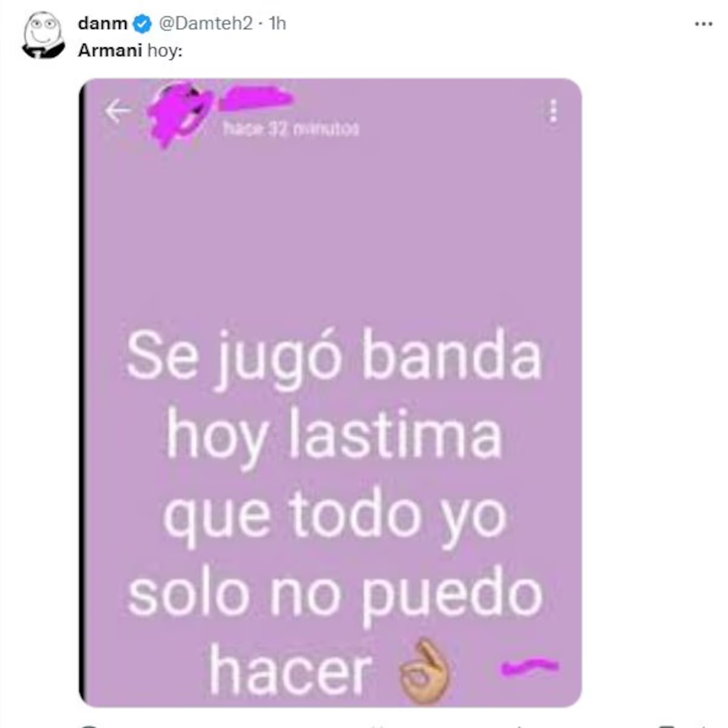Click the word Armani in the tweet
Image resolution: width=728 pixels, height=728 pixels.
coord(110,50)
